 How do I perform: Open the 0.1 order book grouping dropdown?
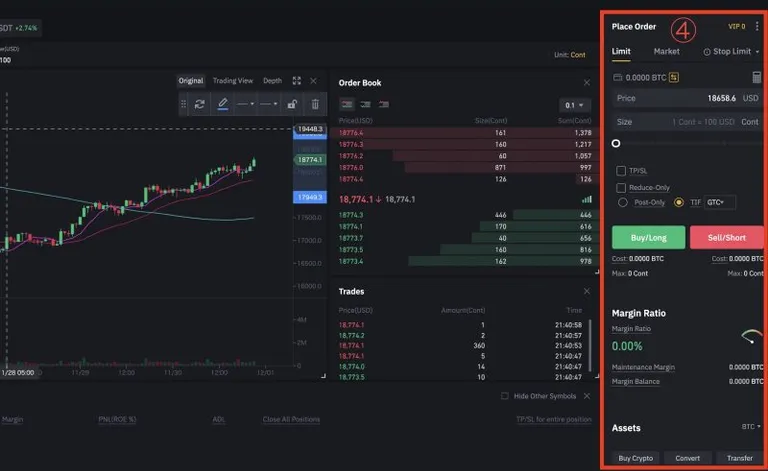pyautogui.click(x=574, y=105)
